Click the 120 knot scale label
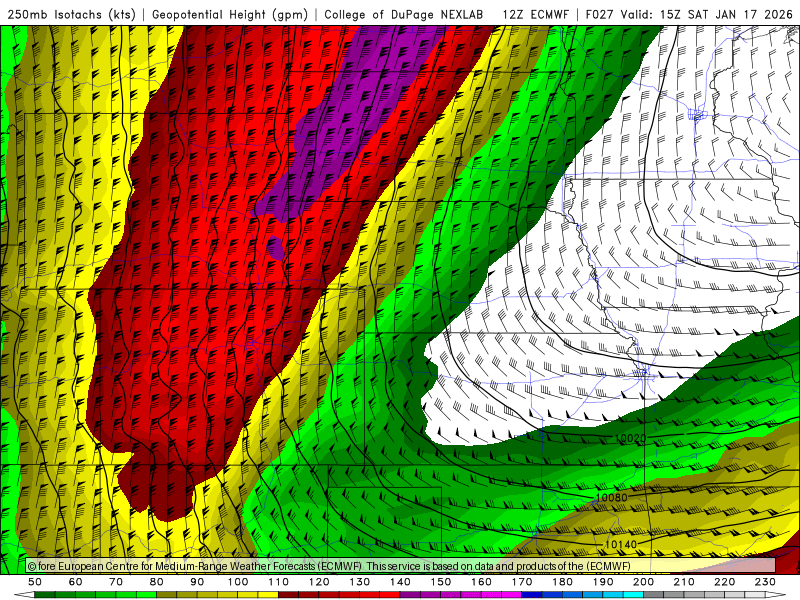The height and width of the screenshot is (600, 800). click(x=319, y=582)
